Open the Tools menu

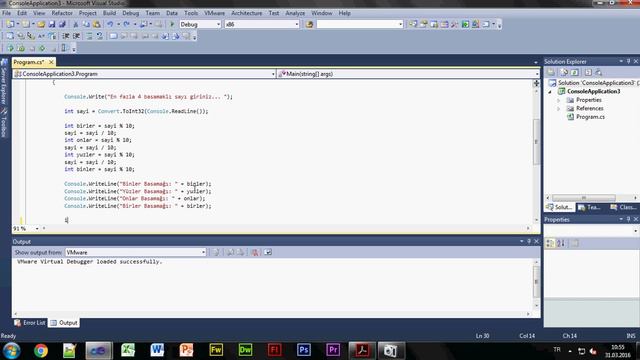pyautogui.click(x=191, y=13)
